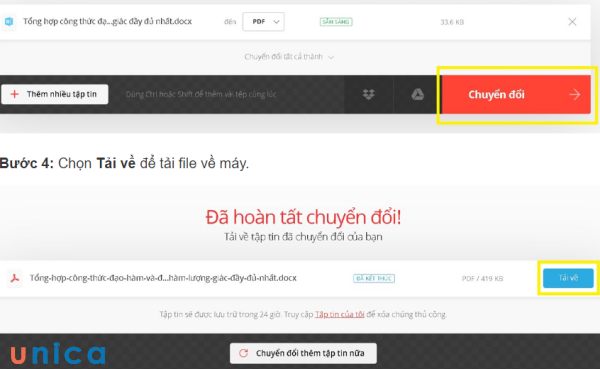The width and height of the screenshot is (600, 369).
Task: Open the PDF output format dropdown
Action: [263, 22]
